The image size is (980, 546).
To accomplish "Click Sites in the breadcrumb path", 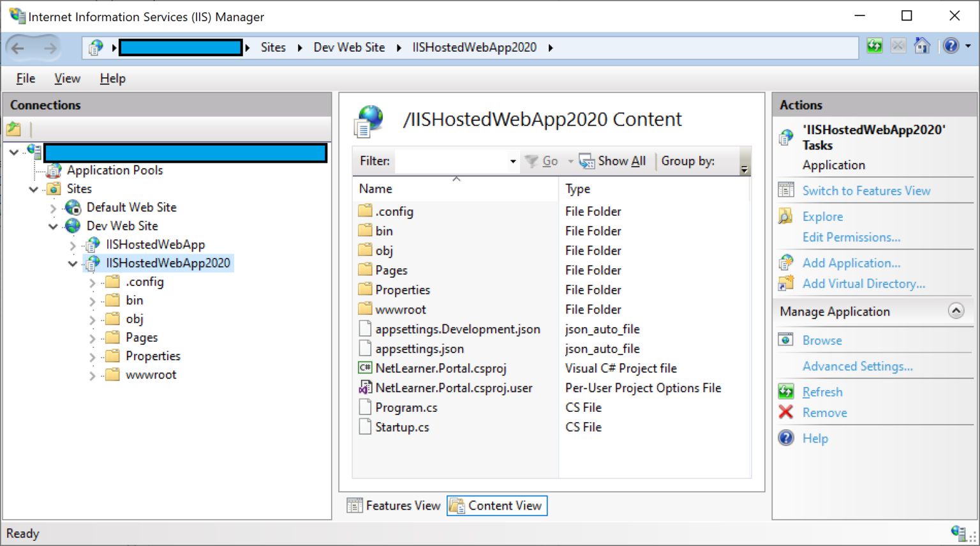I will click(273, 47).
